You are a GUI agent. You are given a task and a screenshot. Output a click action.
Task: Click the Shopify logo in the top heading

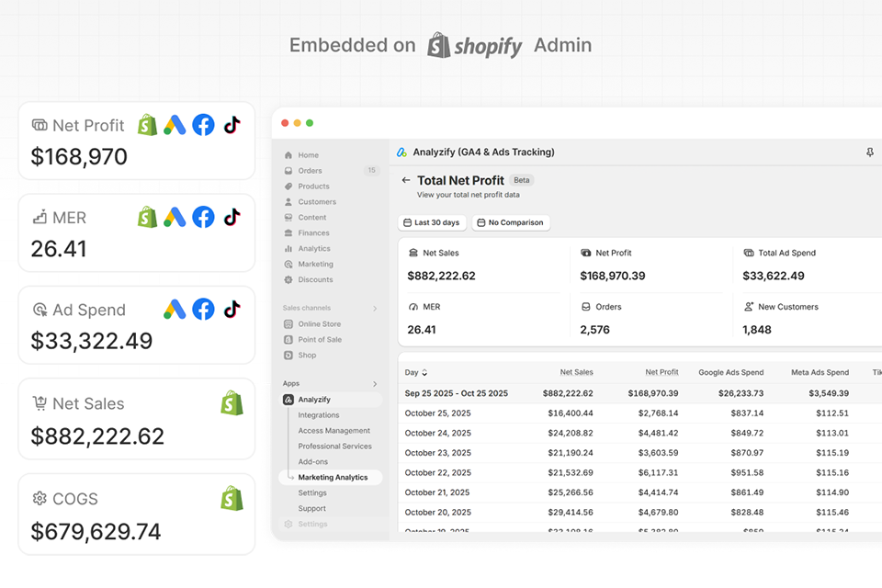474,45
